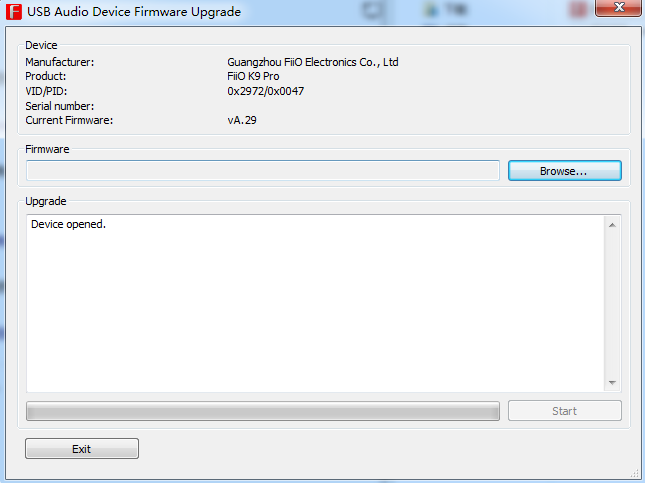
Task: Click the Current Firmware label
Action: point(69,120)
